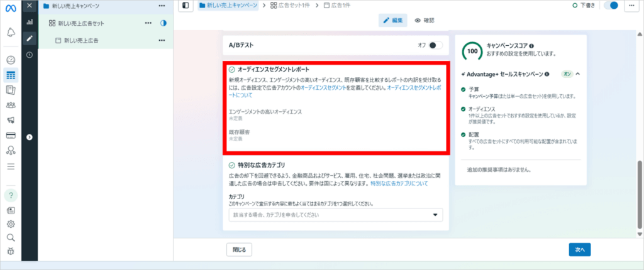The image size is (644, 270).
Task: Open the bar chart performance icon
Action: coord(29,22)
